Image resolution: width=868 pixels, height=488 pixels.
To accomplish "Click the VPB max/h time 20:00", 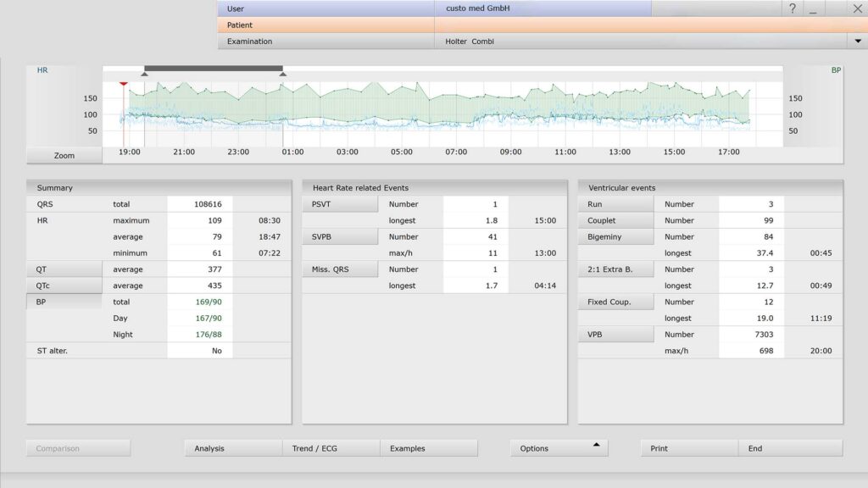I will tap(821, 350).
